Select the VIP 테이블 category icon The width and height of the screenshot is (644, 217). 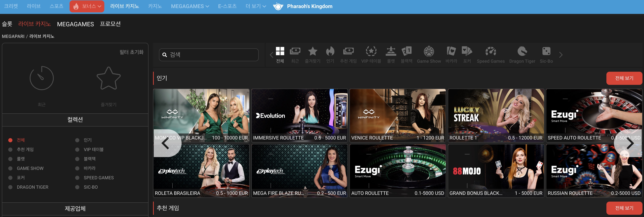pos(371,51)
